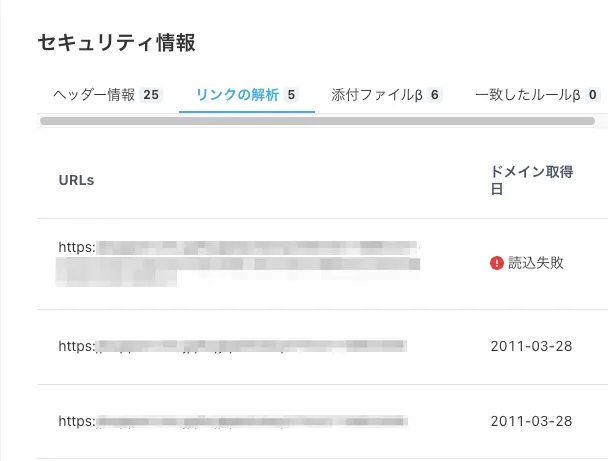Show the 一致したルールβ tab

point(528,95)
